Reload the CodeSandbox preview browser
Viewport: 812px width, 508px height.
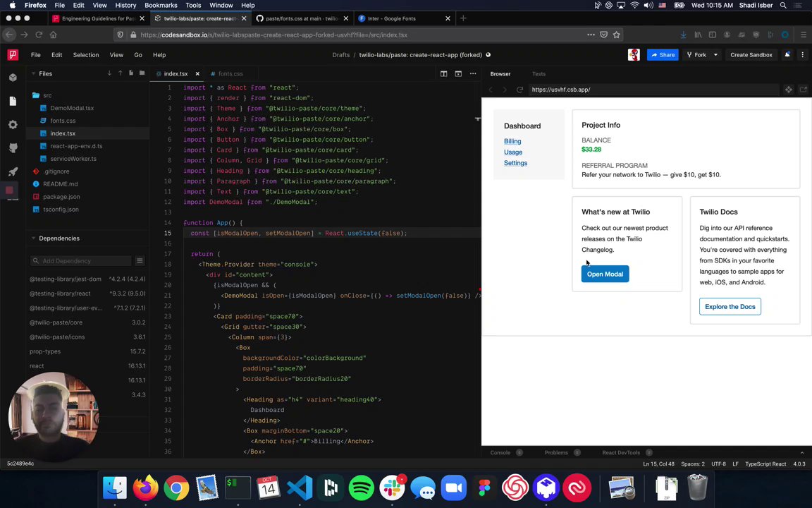click(x=519, y=90)
